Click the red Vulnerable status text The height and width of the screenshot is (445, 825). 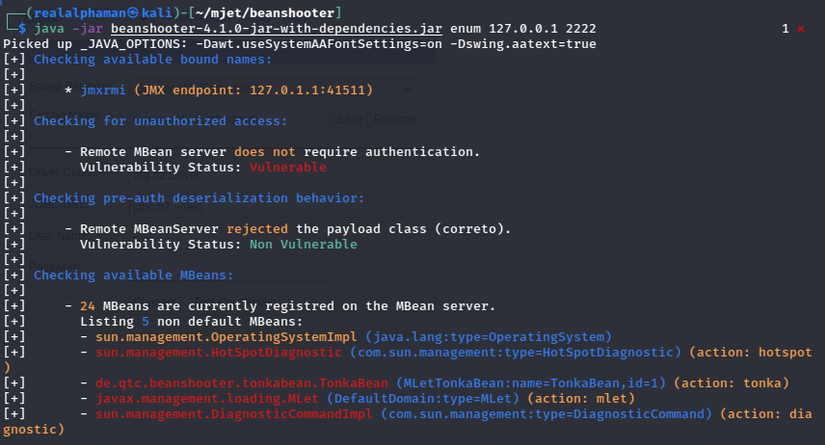pos(288,167)
